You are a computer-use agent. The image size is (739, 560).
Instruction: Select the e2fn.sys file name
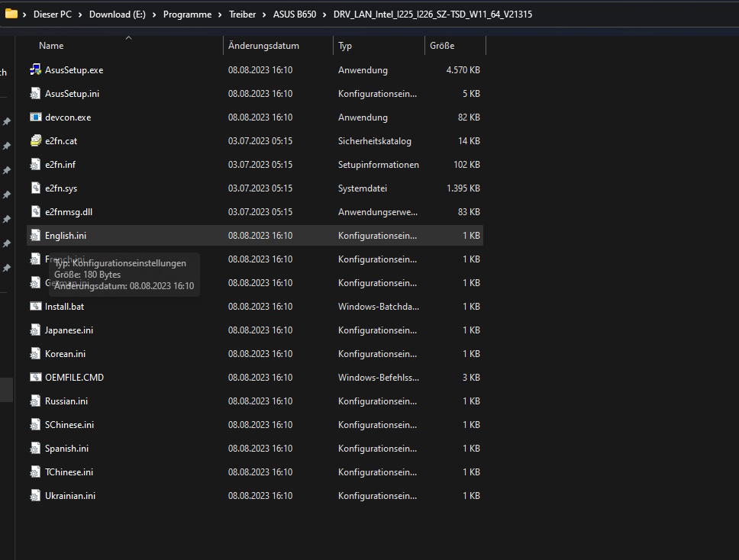[x=61, y=188]
